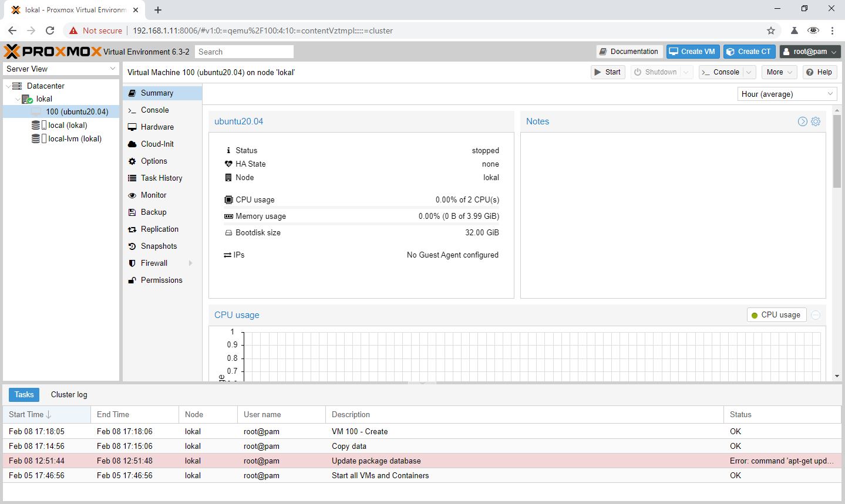Bookmark this page with star icon
The height and width of the screenshot is (504, 845).
point(771,31)
